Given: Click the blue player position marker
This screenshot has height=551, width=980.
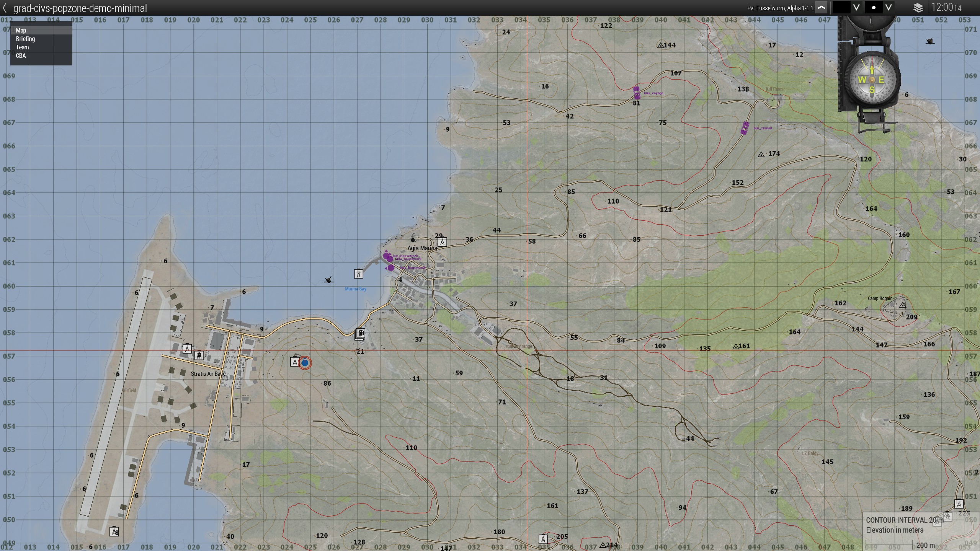Looking at the screenshot, I should pyautogui.click(x=305, y=363).
